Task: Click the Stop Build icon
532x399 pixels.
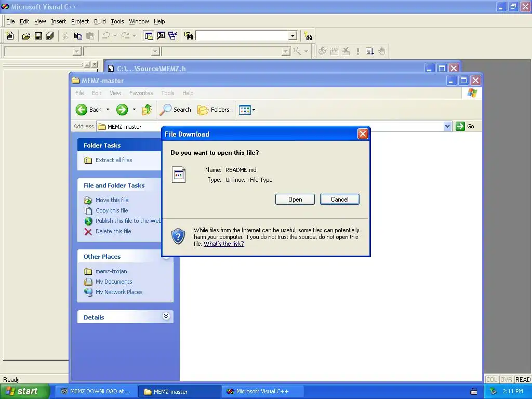Action: [345, 51]
